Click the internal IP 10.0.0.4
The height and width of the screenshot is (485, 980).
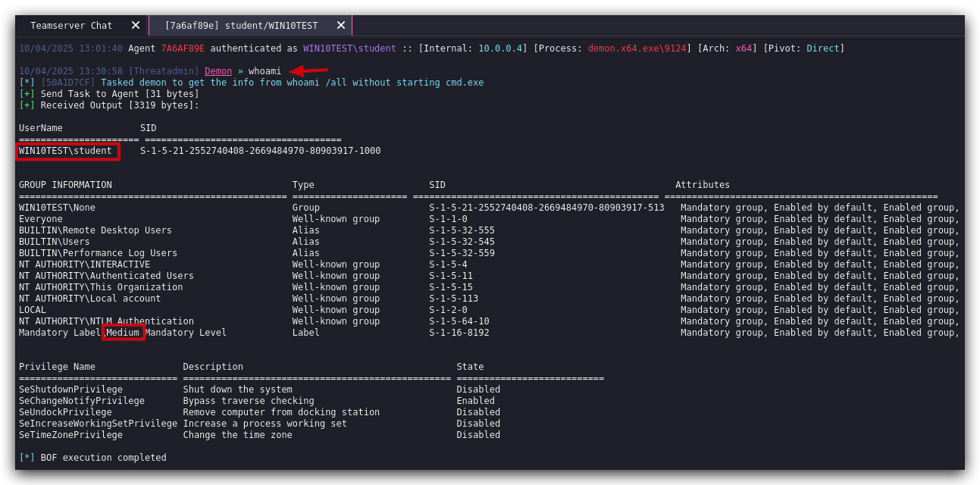tap(499, 48)
